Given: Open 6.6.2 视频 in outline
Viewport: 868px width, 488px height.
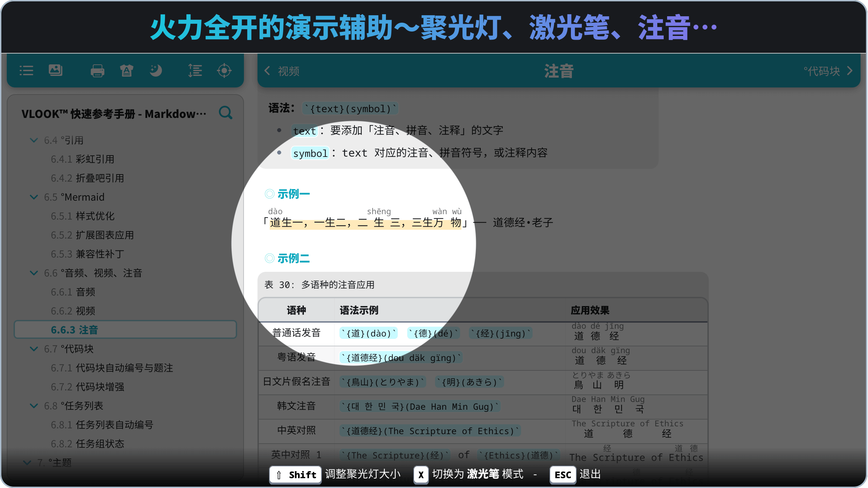Looking at the screenshot, I should point(73,311).
